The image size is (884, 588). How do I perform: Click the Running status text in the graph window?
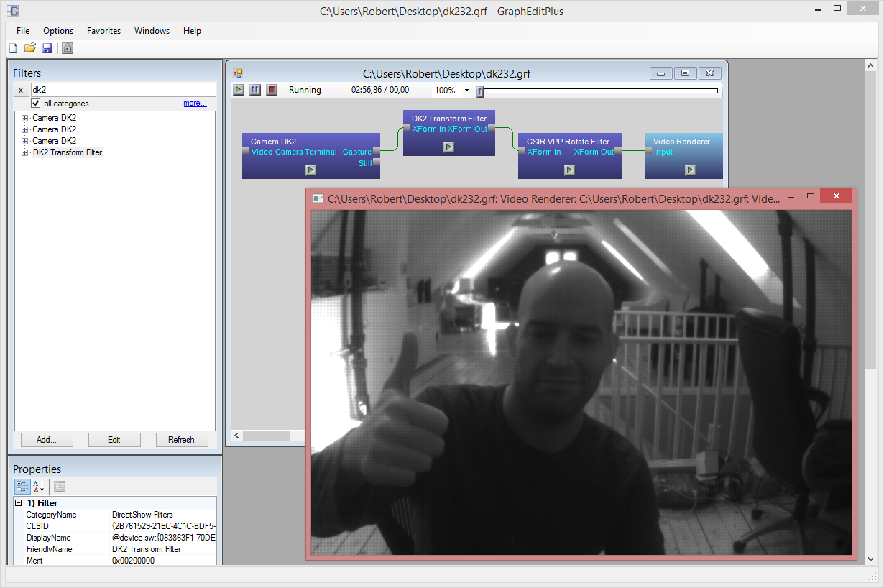(x=305, y=90)
